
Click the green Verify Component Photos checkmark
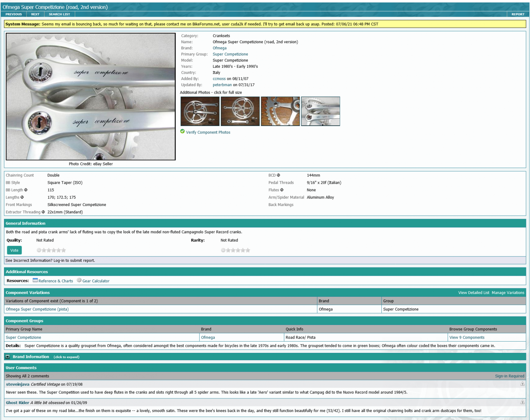click(x=183, y=132)
